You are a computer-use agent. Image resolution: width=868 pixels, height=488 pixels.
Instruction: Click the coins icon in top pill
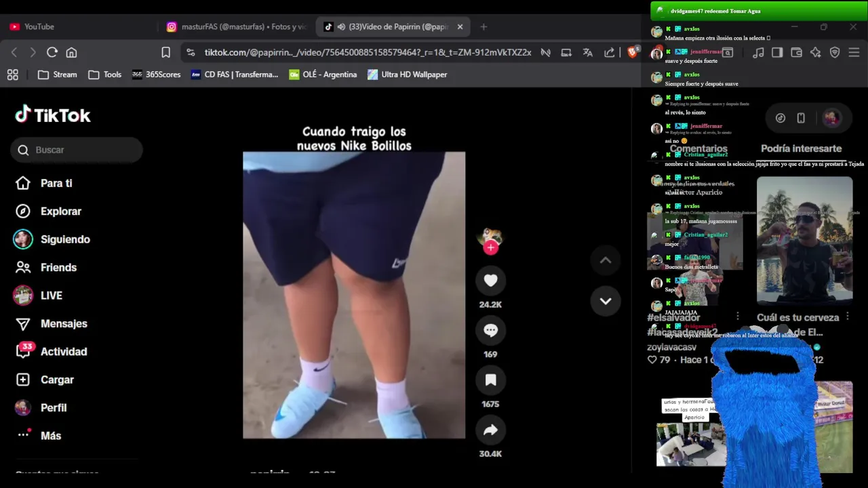click(781, 118)
